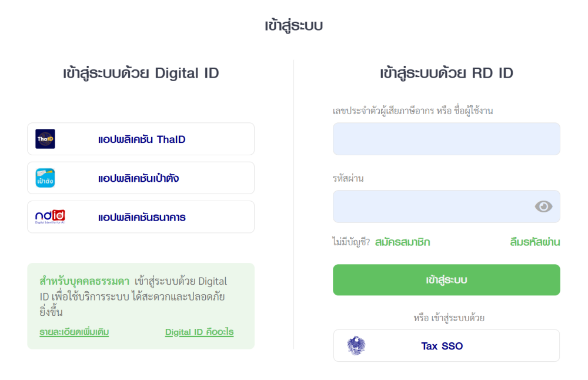Sign in with แอปพลิเคชัน ThaID
Viewport: 588px width, 380px height.
[141, 139]
